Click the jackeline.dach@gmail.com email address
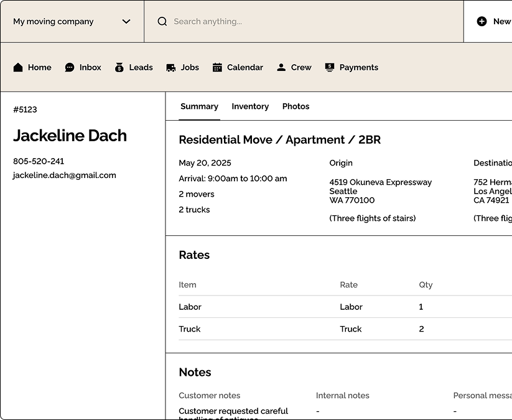This screenshot has width=512, height=420. click(x=65, y=175)
